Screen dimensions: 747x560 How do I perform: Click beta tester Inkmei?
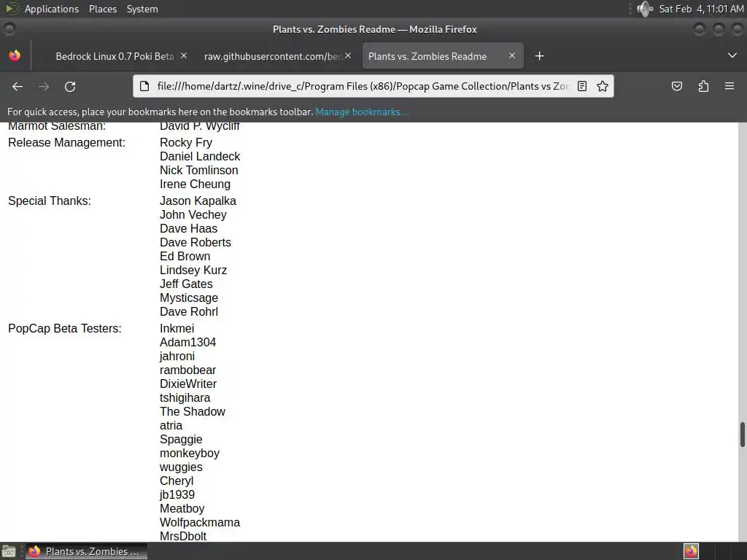pyautogui.click(x=177, y=329)
